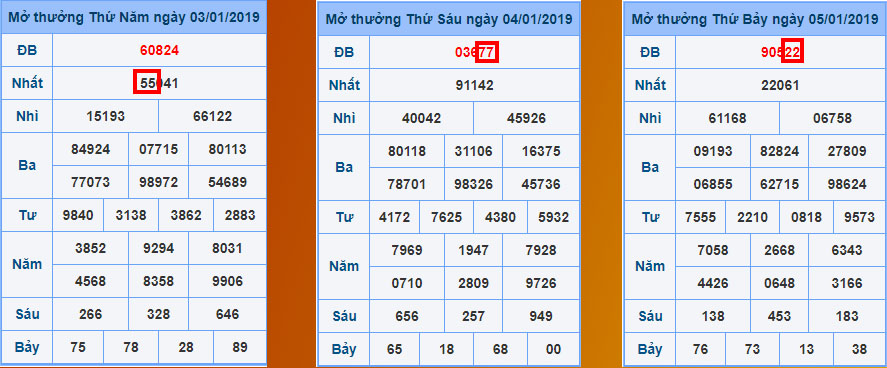Pick fourth prize number 0818
Viewport: 887px width, 368px height.
pyautogui.click(x=806, y=217)
